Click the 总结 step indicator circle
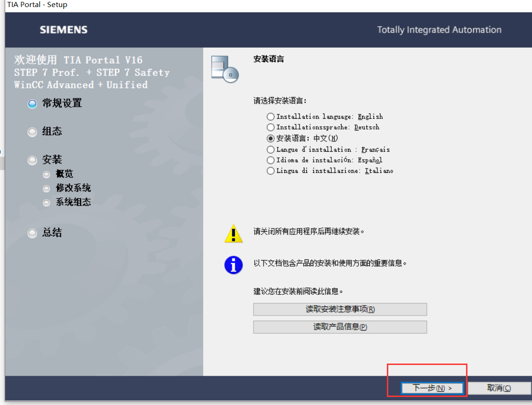532x405 pixels. [32, 233]
